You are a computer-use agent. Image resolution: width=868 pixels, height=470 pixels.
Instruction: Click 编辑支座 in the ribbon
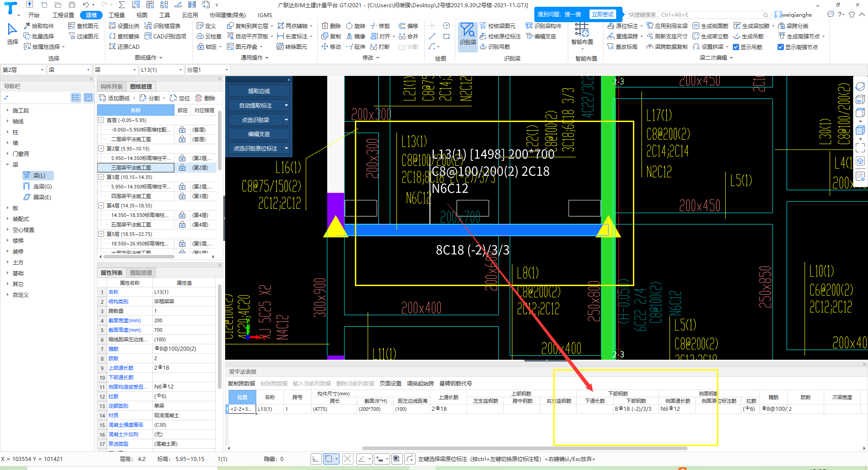coord(541,36)
